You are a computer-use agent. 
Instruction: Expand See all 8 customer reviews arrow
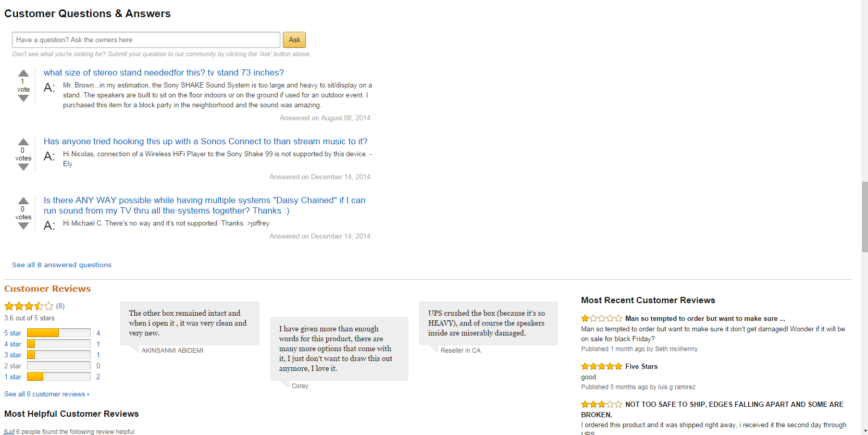[x=88, y=394]
